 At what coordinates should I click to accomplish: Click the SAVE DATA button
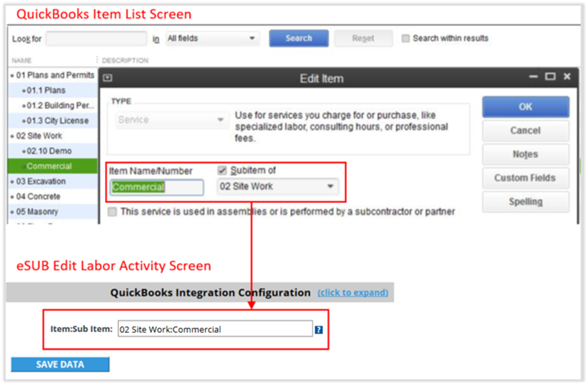pyautogui.click(x=60, y=364)
